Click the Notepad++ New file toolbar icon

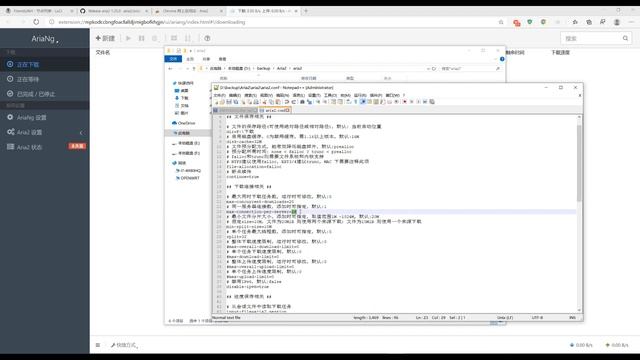[x=217, y=102]
